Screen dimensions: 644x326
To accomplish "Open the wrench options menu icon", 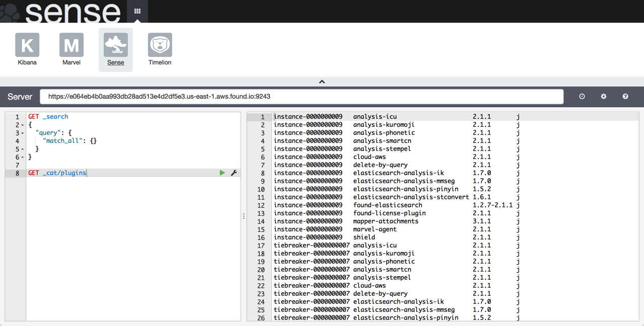I will (234, 173).
